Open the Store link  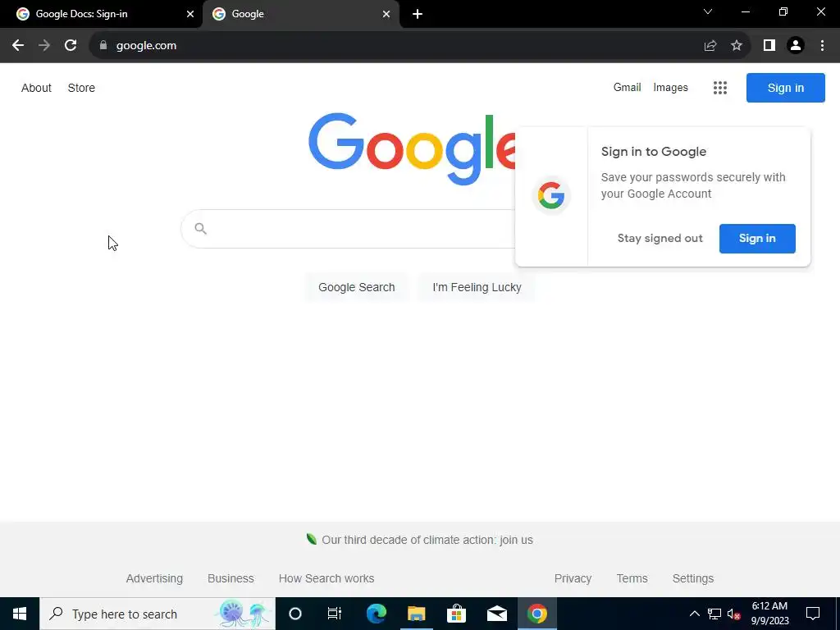pyautogui.click(x=81, y=88)
